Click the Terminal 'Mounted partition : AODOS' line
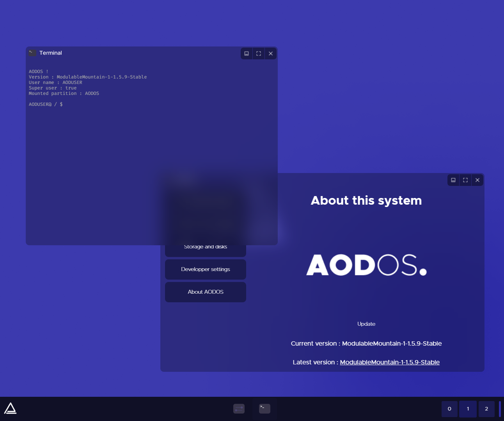The height and width of the screenshot is (421, 504). point(64,93)
